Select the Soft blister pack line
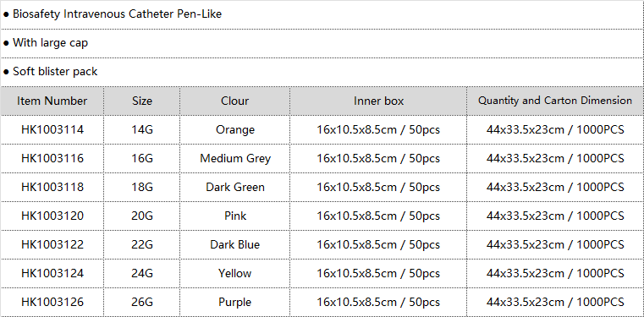Screen dimensions: 644x317 pos(322,72)
